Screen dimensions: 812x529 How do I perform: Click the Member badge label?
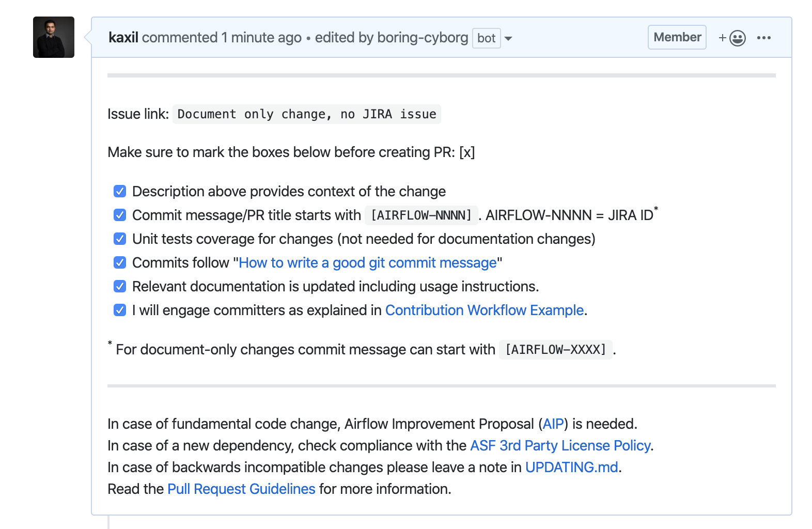point(677,37)
